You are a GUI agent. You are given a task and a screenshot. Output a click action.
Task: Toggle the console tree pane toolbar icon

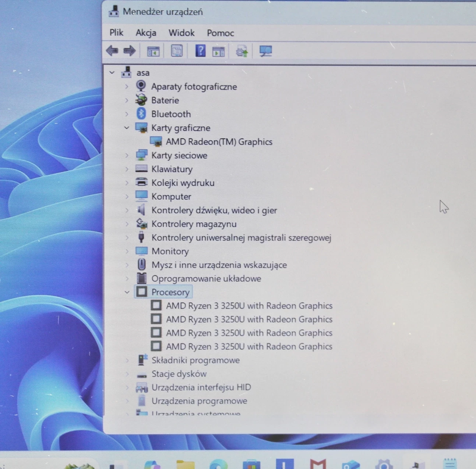coord(153,51)
